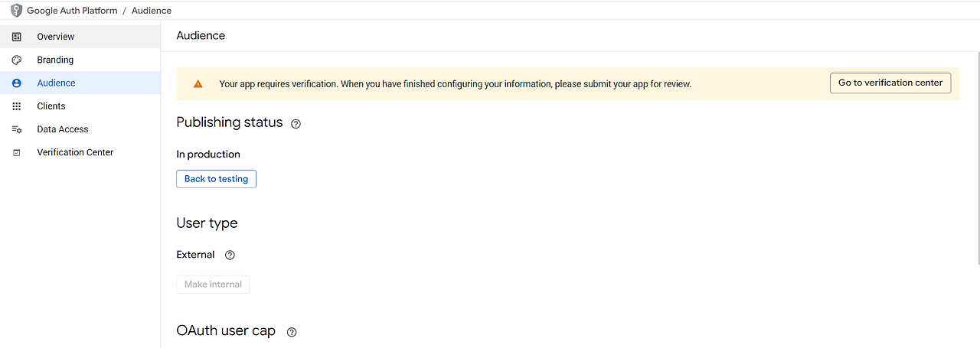The image size is (980, 348).
Task: Click the User type heading
Action: (207, 223)
